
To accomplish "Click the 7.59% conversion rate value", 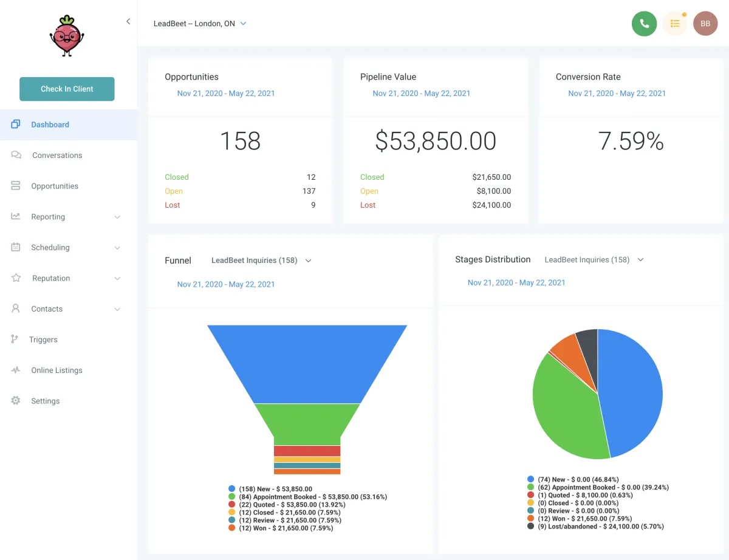I will (x=631, y=141).
